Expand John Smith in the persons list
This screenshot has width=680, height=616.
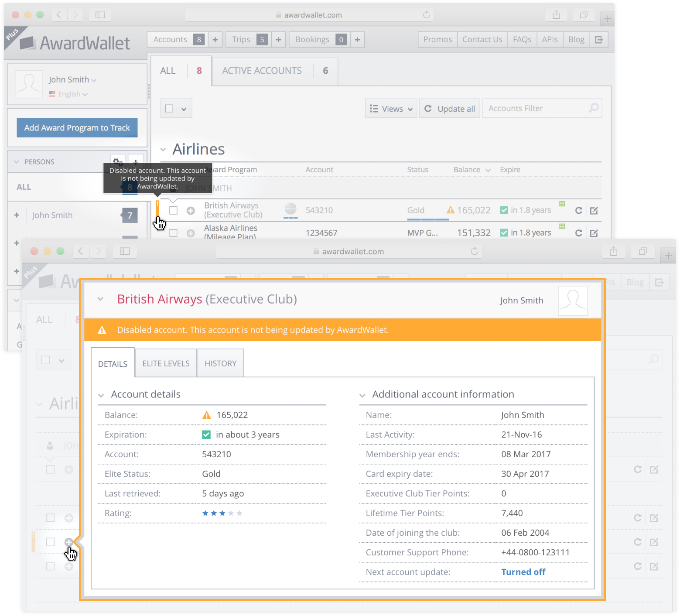click(17, 215)
